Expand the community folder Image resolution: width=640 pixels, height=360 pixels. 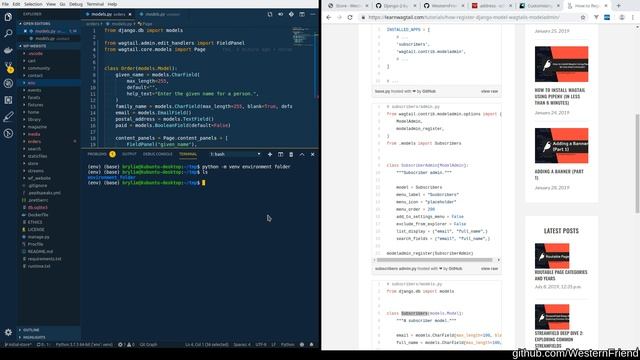[39, 68]
